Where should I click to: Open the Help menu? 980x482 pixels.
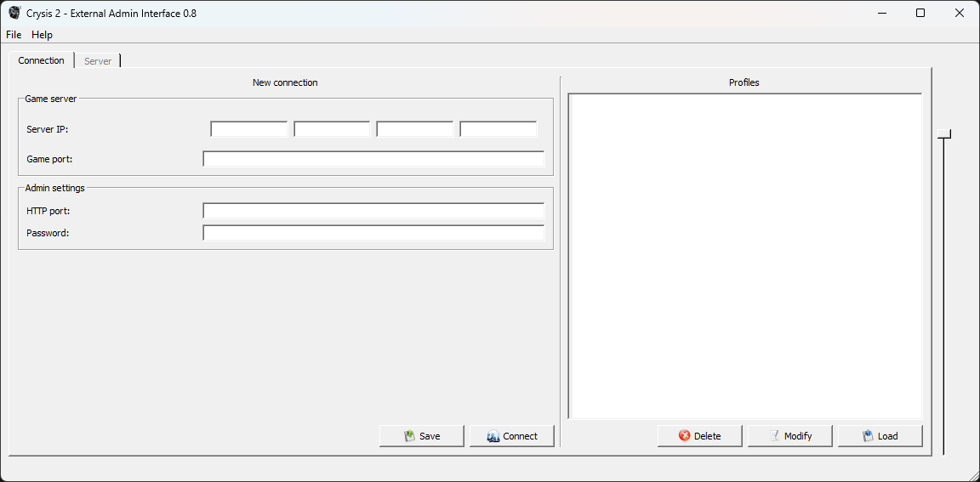pyautogui.click(x=42, y=35)
